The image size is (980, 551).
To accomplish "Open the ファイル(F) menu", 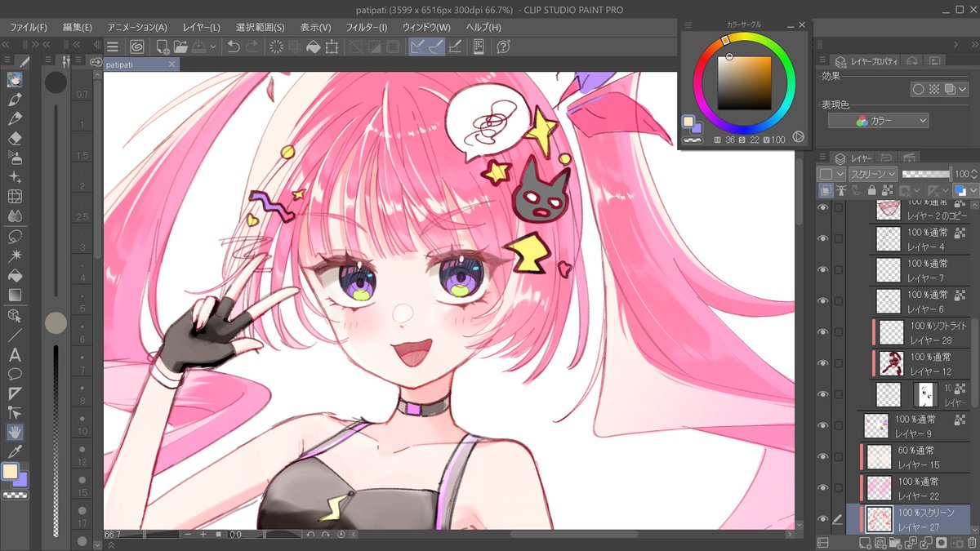I will pos(29,27).
